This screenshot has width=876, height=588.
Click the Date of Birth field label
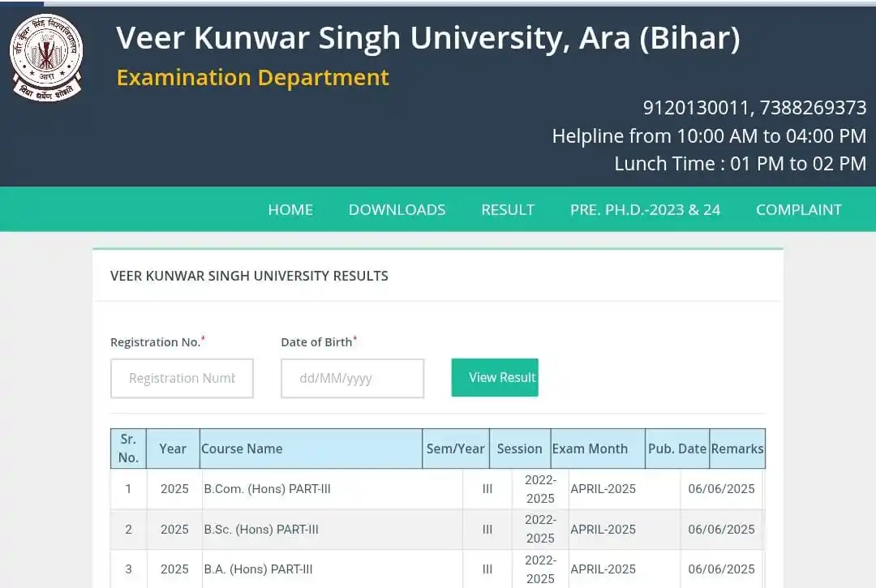tap(319, 341)
